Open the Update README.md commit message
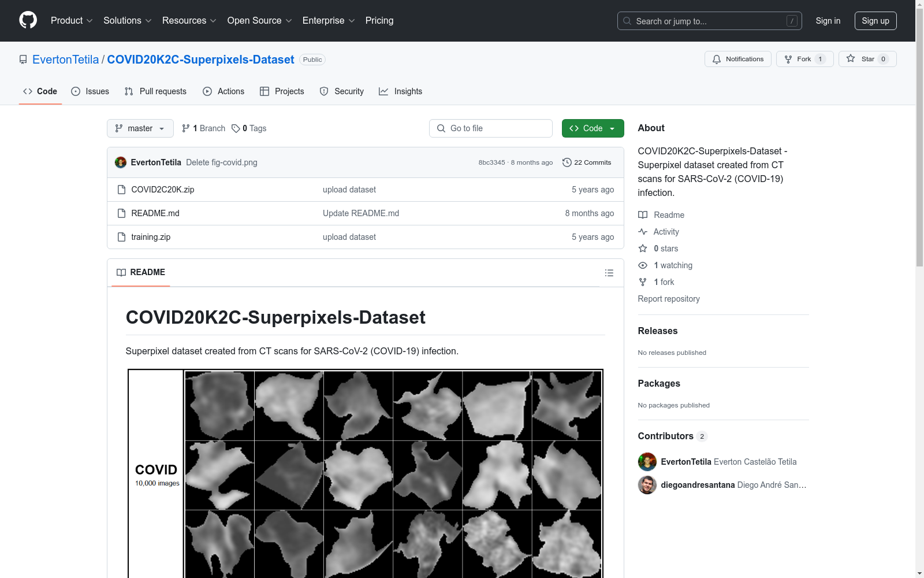The width and height of the screenshot is (924, 578). click(361, 213)
